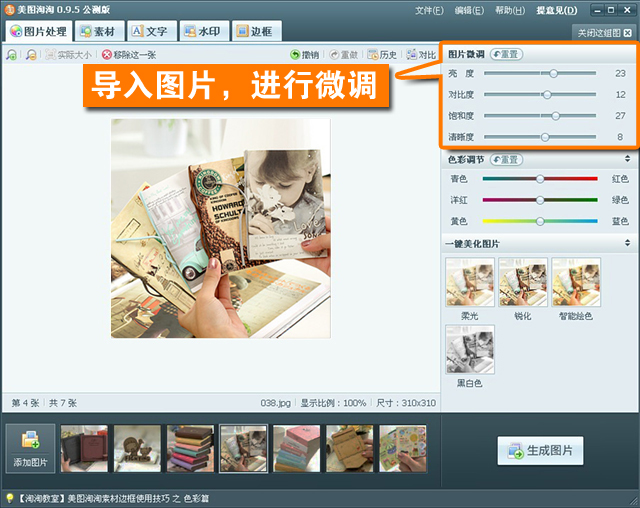Click the 生成图片 generate image button
Image resolution: width=640 pixels, height=508 pixels.
[x=540, y=451]
